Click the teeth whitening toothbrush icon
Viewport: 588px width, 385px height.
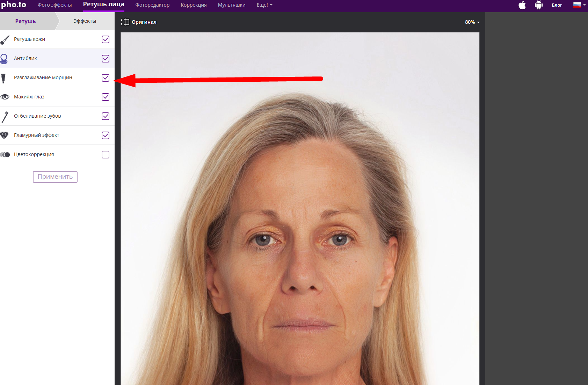pos(5,117)
